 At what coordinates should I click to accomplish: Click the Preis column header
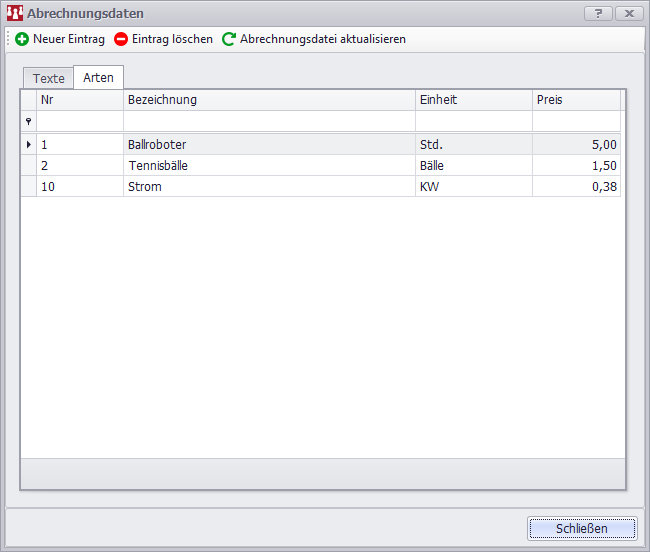click(x=575, y=100)
